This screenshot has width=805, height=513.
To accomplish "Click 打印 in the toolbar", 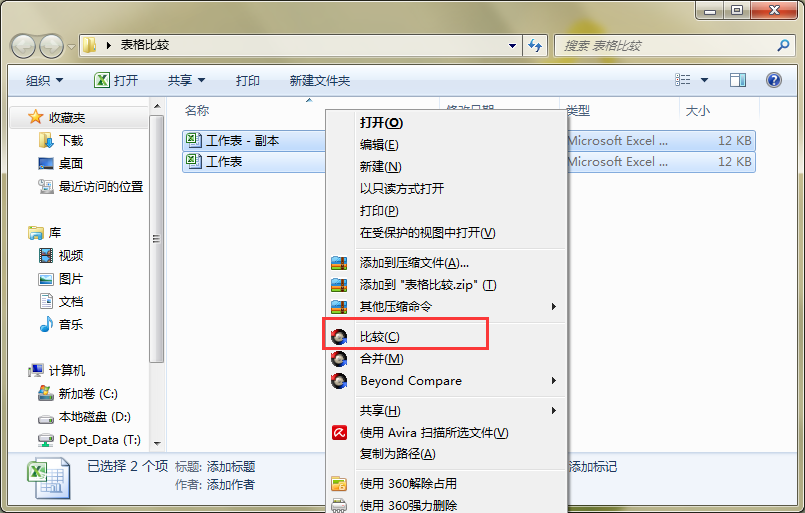I will point(247,81).
